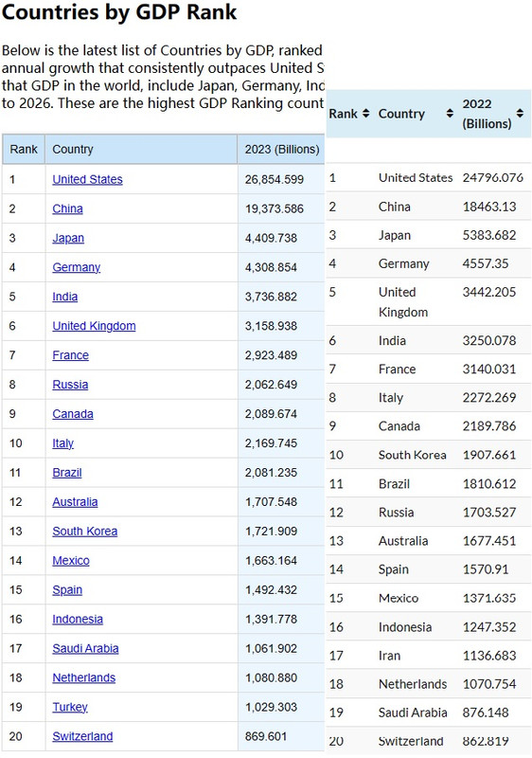The image size is (532, 758).
Task: Click Netherlands in the 2022 table
Action: (x=413, y=684)
